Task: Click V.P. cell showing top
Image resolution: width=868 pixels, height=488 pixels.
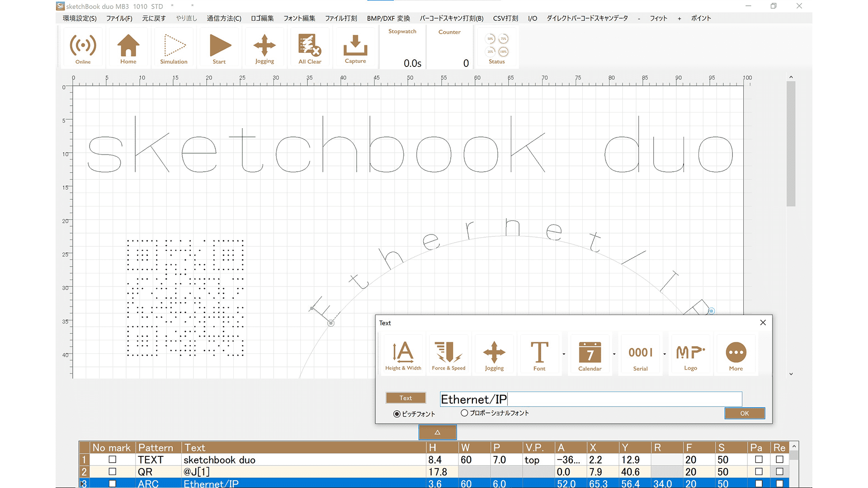Action: 538,460
